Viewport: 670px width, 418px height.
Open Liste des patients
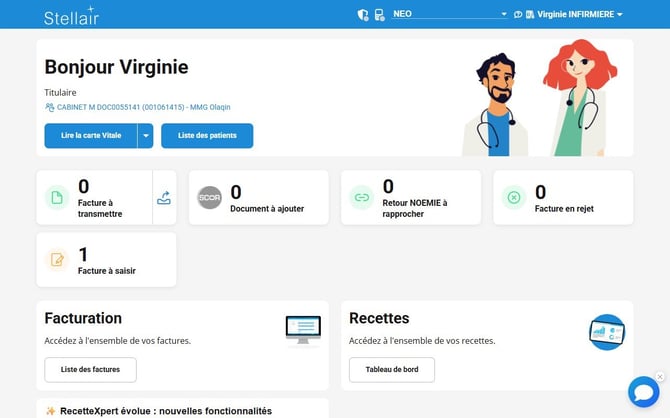207,135
